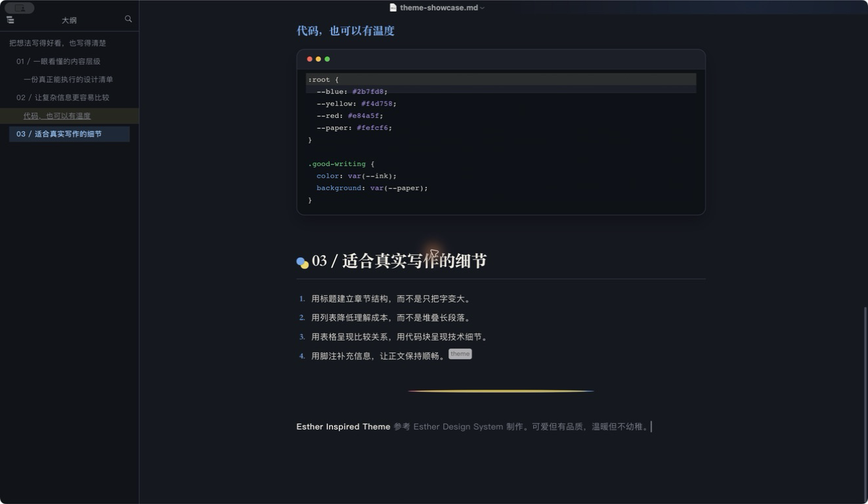Click the heading 代码，也可以有温度 in document
868x504 pixels.
point(345,31)
